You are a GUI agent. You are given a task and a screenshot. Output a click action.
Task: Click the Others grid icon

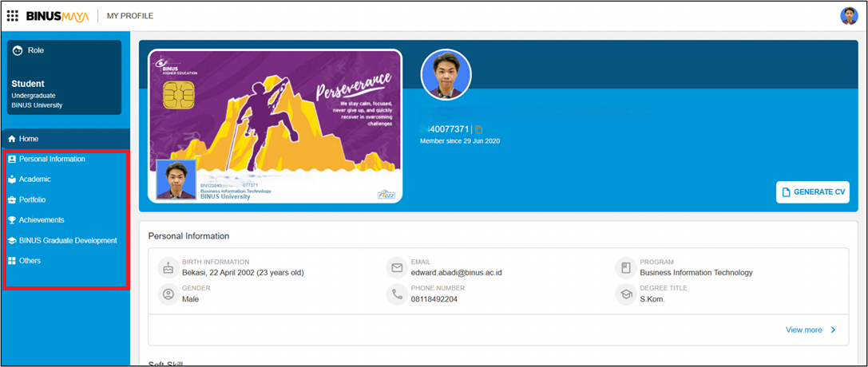[x=12, y=261]
